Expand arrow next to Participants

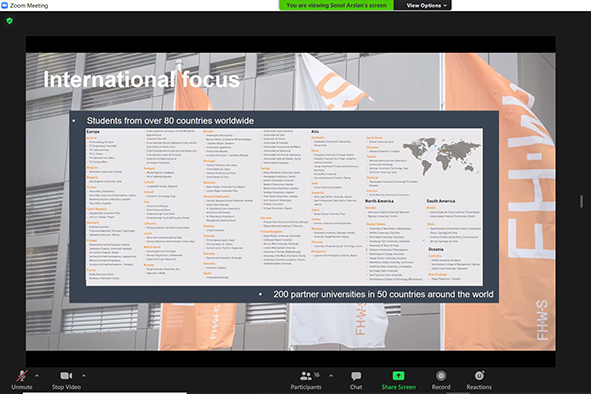pos(331,376)
